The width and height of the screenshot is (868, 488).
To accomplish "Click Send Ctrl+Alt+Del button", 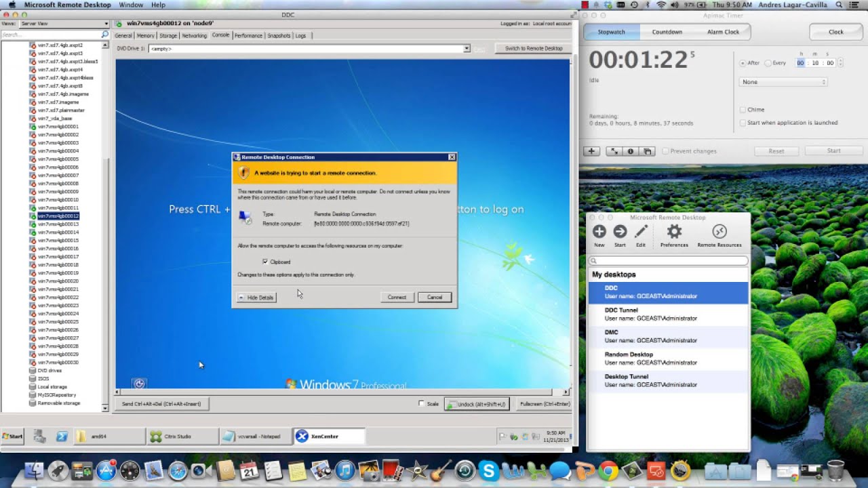I will tap(161, 404).
